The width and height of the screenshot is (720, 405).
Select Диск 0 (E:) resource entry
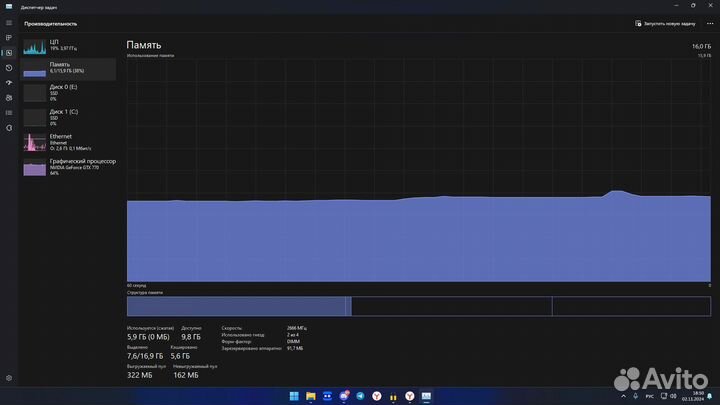coord(68,92)
